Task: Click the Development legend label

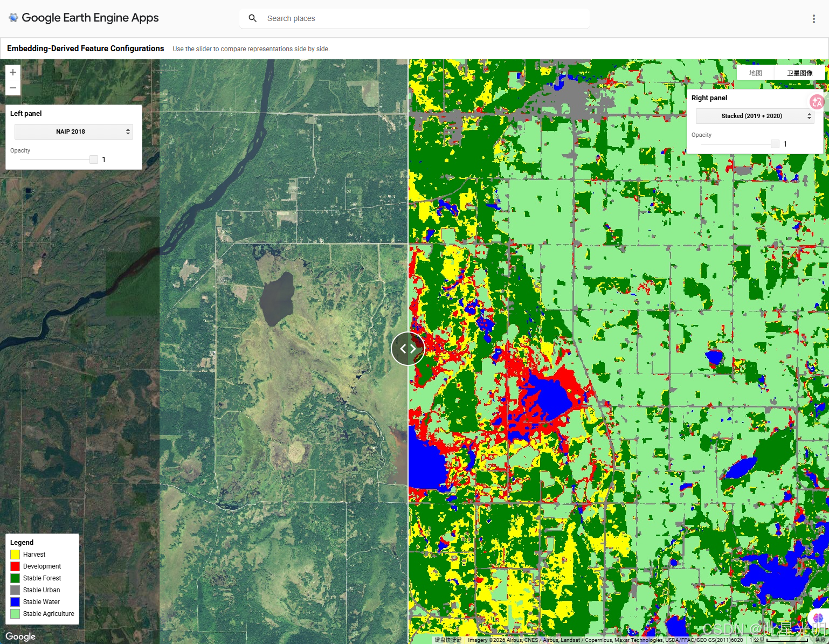Action: pyautogui.click(x=42, y=566)
